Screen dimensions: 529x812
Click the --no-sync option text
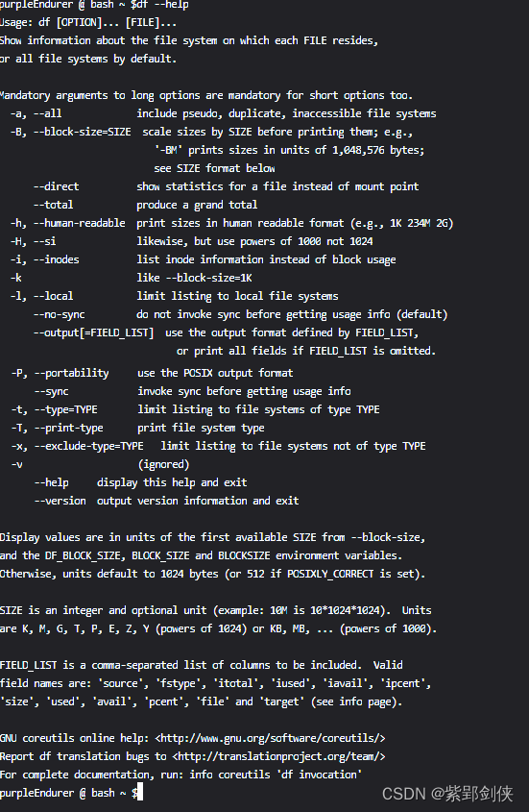pos(59,314)
